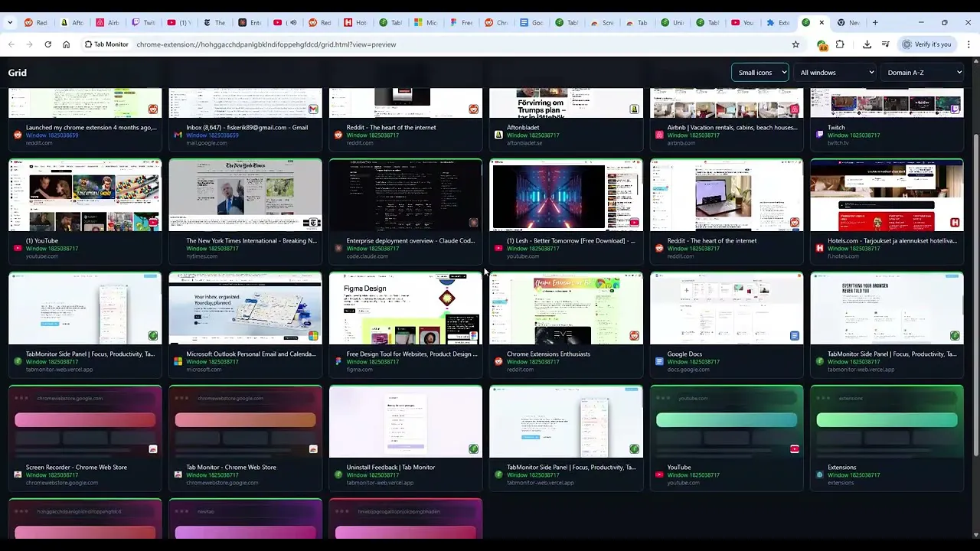The height and width of the screenshot is (551, 980).
Task: Click the docs.google.com domain text
Action: 688,370
